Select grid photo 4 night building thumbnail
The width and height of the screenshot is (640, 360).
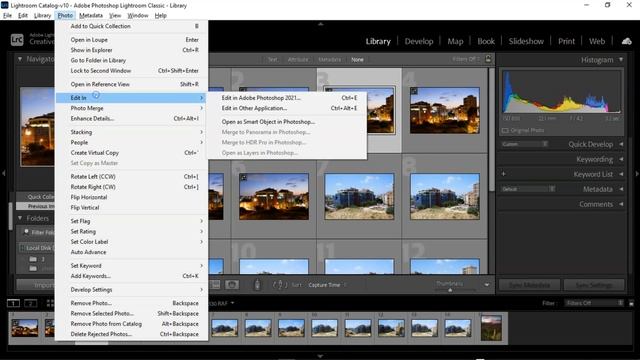[444, 110]
